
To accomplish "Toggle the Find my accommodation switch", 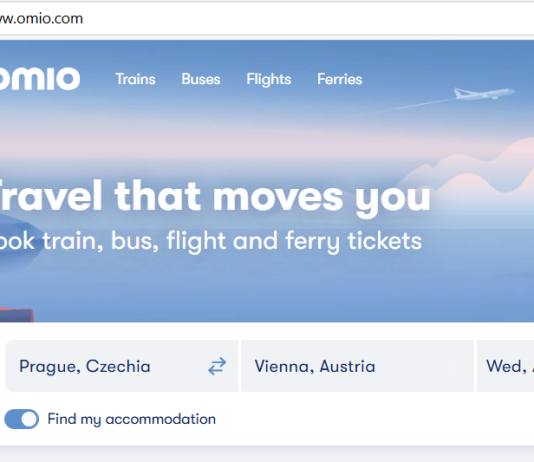I will pos(21,419).
